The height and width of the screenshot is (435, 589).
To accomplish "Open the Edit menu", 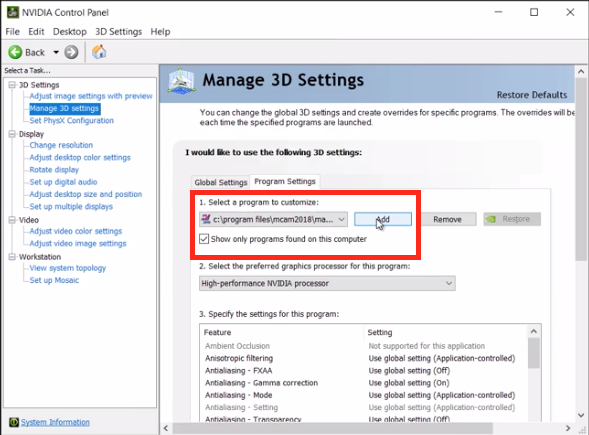I will click(36, 32).
